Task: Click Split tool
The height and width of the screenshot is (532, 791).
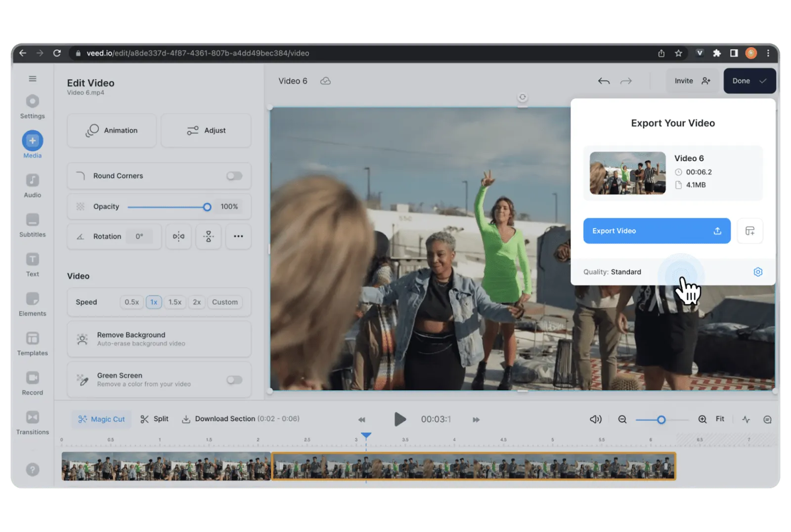Action: [x=154, y=419]
